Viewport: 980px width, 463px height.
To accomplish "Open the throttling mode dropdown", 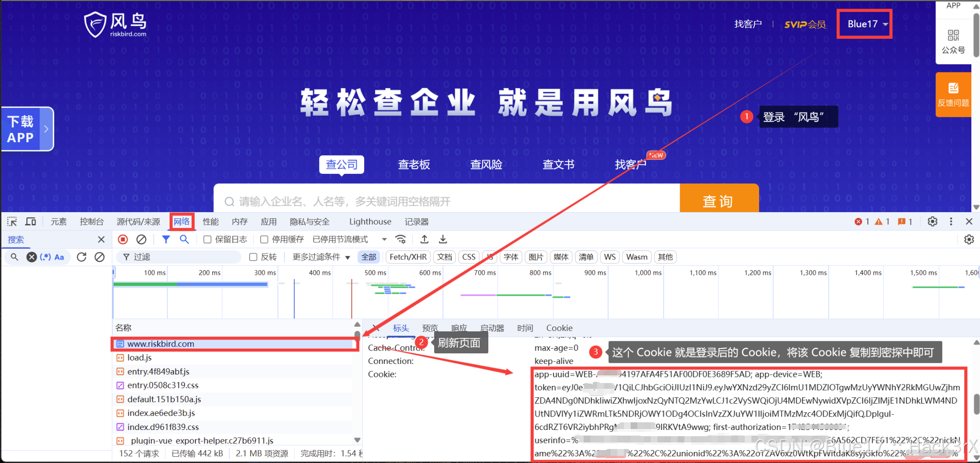I will point(349,239).
